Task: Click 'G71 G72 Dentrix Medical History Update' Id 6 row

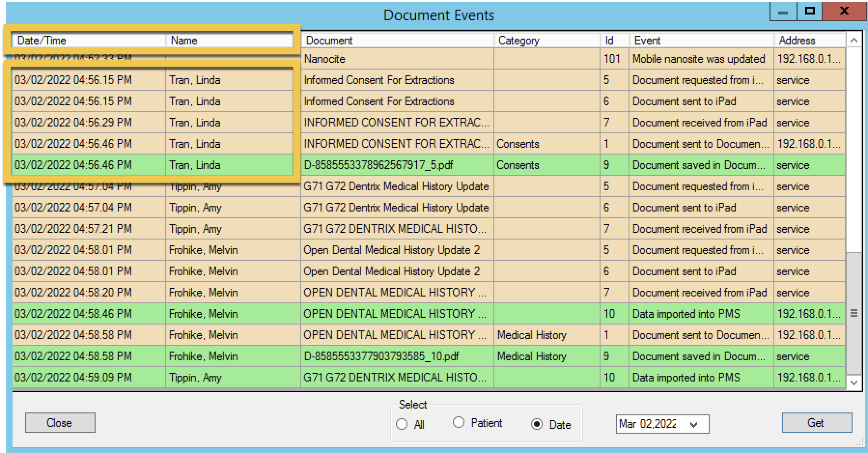Action: (x=397, y=208)
